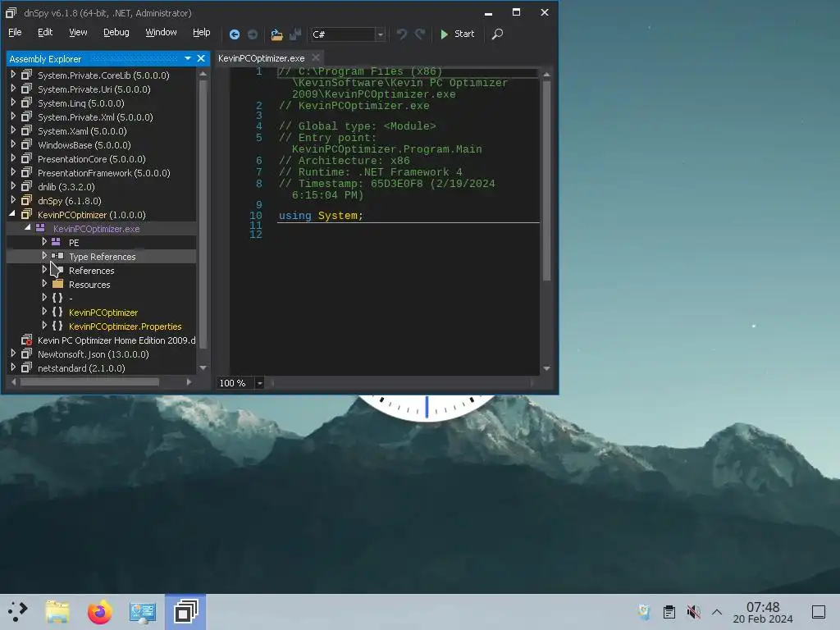This screenshot has width=840, height=630.
Task: Close the Assembly Explorer panel
Action: (201, 58)
